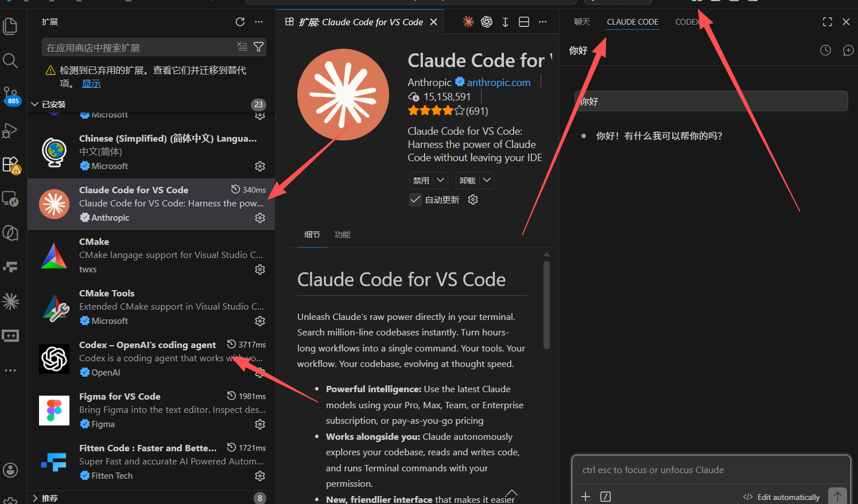Select CMake Tools extension in list
858x504 pixels.
click(x=152, y=307)
